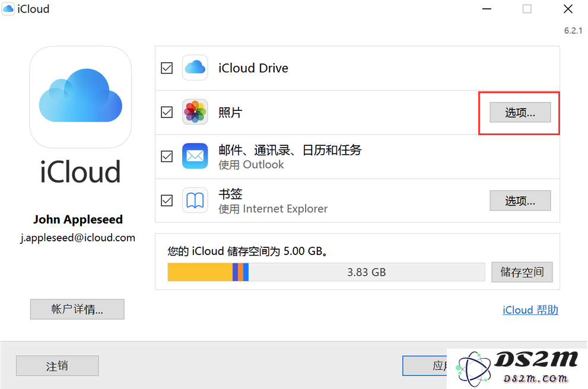
Task: Minimize the iCloud window
Action: point(487,9)
